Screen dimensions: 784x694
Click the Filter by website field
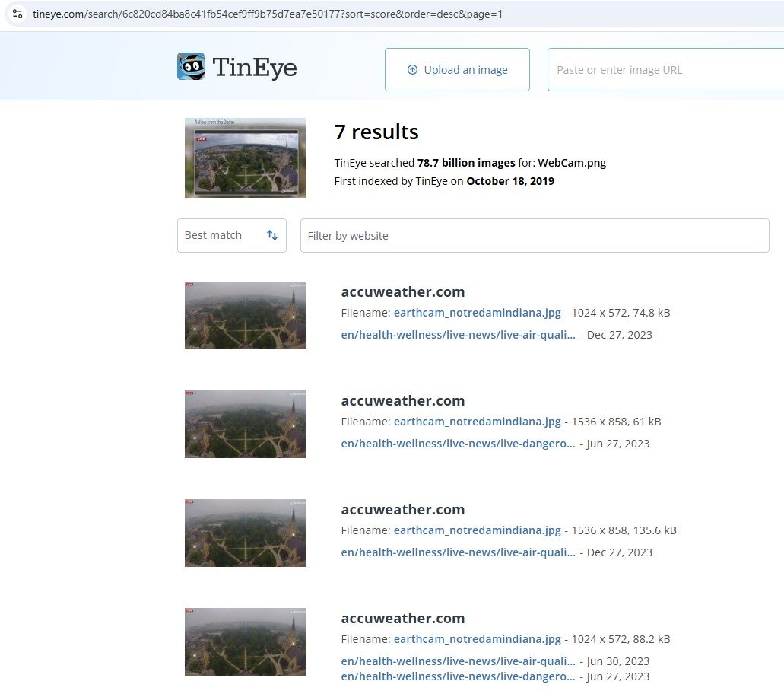[x=534, y=236]
